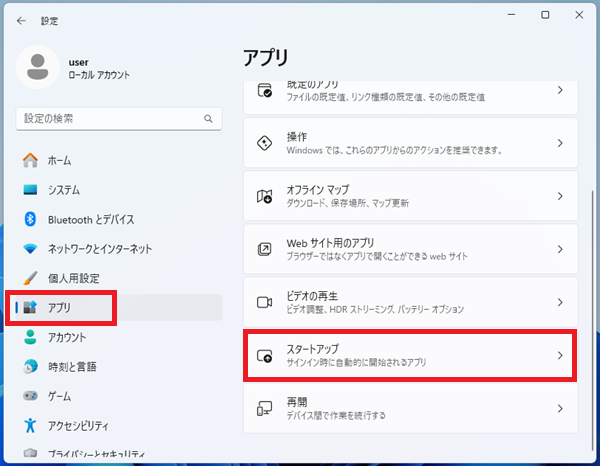
Task: Click the ローカル アカウント label
Action: (99, 75)
